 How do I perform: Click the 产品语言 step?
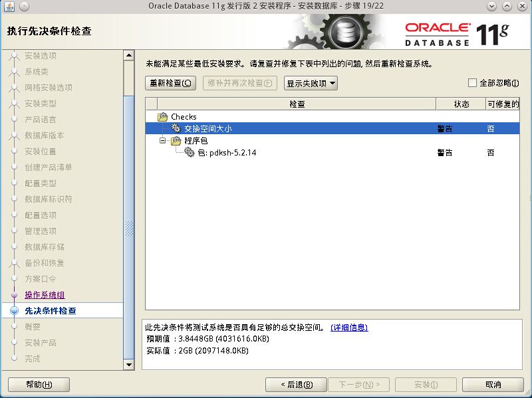[41, 120]
